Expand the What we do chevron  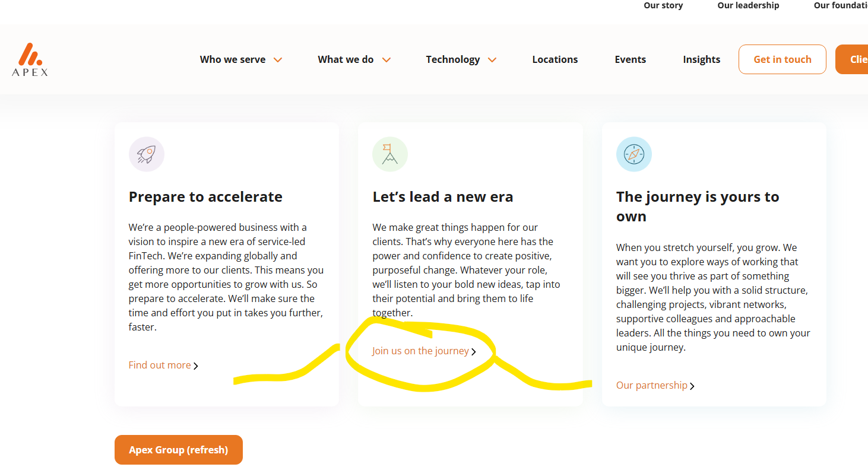(387, 60)
